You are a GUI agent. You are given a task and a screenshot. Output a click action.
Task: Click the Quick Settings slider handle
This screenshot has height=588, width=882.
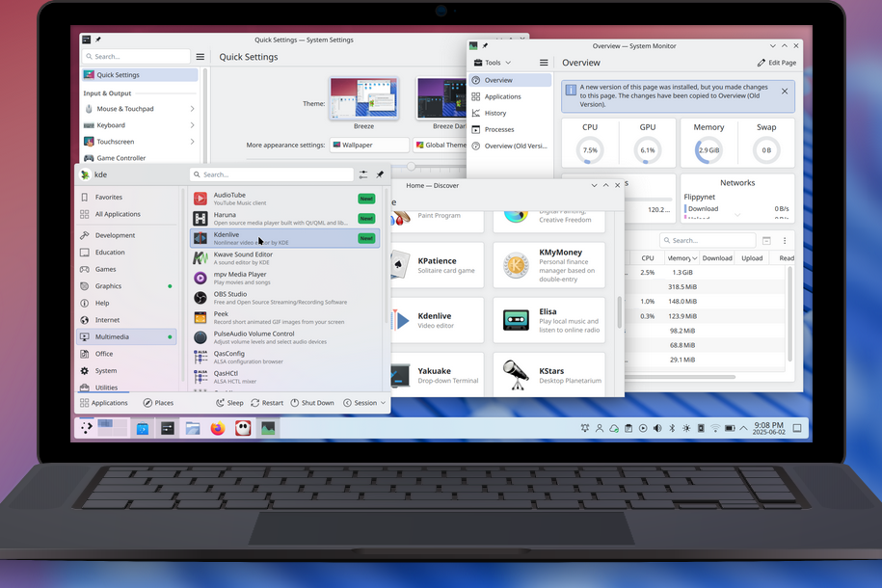click(x=412, y=167)
